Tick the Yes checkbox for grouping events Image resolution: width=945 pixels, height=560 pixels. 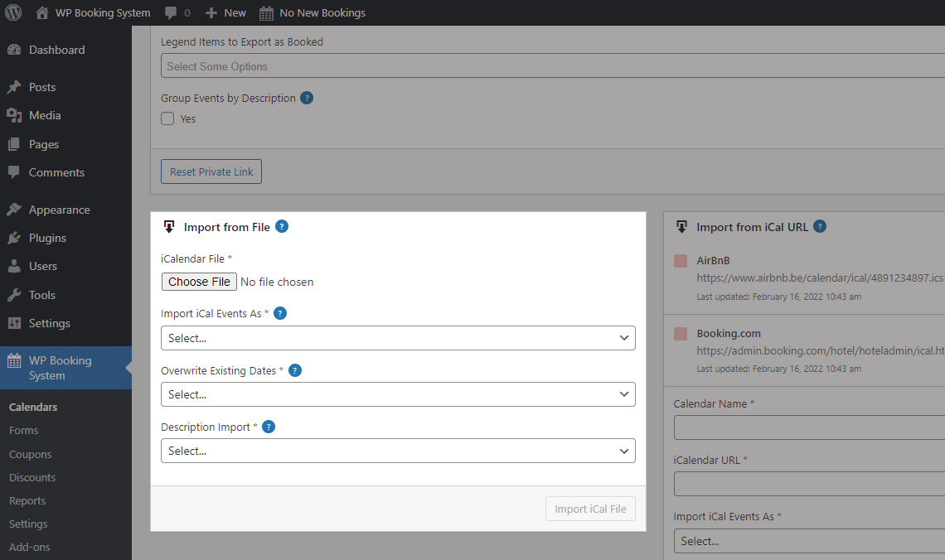click(167, 118)
